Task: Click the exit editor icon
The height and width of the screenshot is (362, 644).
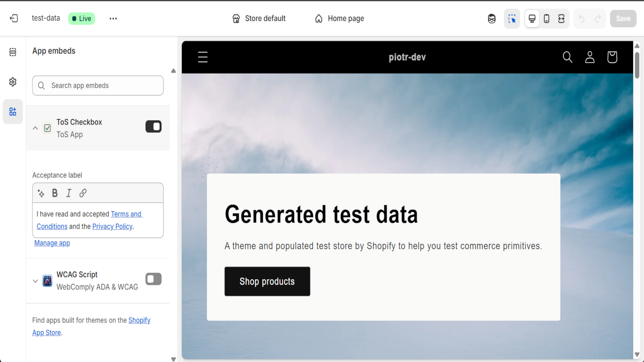Action: (14, 19)
